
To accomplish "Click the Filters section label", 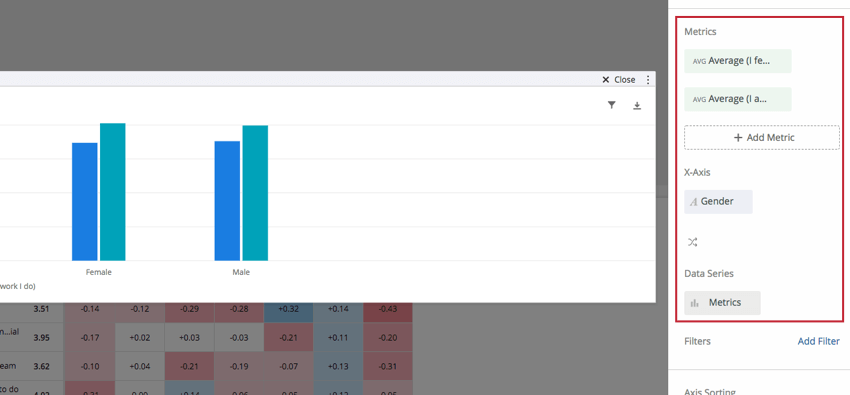I will pyautogui.click(x=697, y=341).
